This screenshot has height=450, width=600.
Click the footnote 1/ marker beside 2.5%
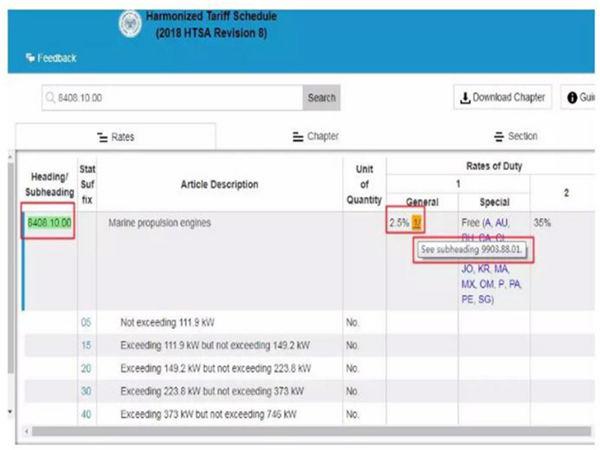click(416, 223)
